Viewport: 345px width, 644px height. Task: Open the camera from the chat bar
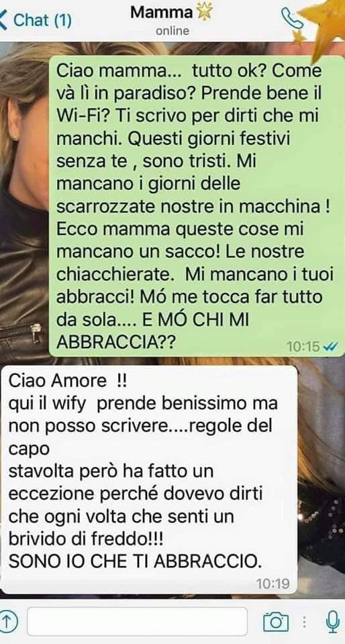[x=276, y=621]
